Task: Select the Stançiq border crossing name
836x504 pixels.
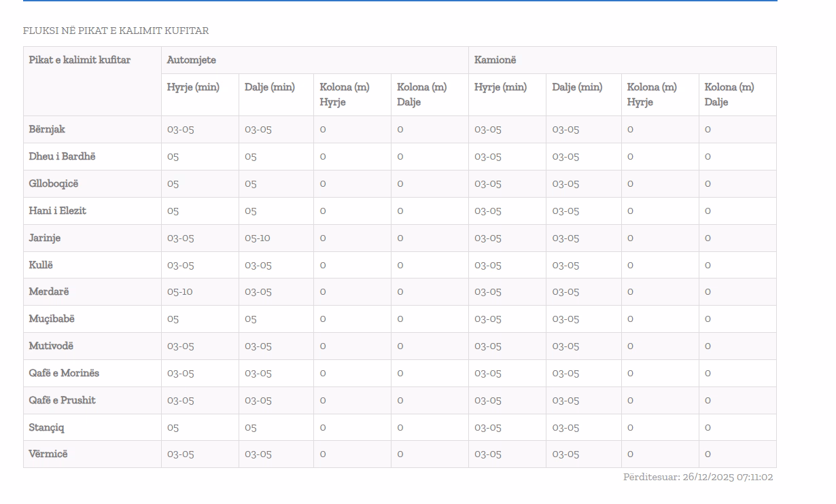Action: (x=46, y=427)
